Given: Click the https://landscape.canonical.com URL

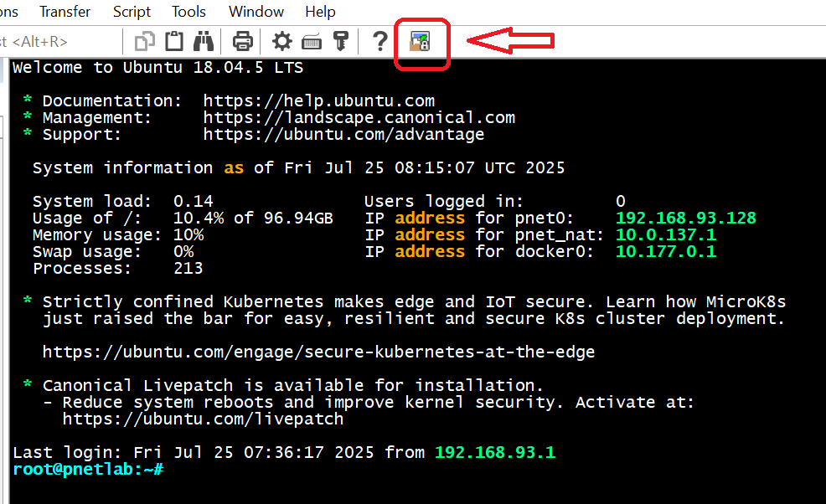Looking at the screenshot, I should (359, 117).
